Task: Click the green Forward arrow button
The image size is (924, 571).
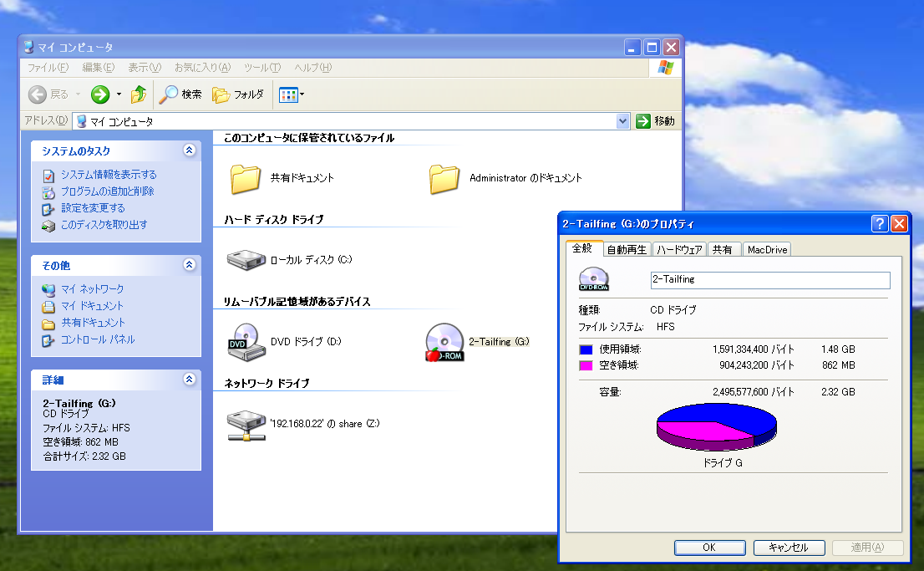Action: [x=100, y=94]
